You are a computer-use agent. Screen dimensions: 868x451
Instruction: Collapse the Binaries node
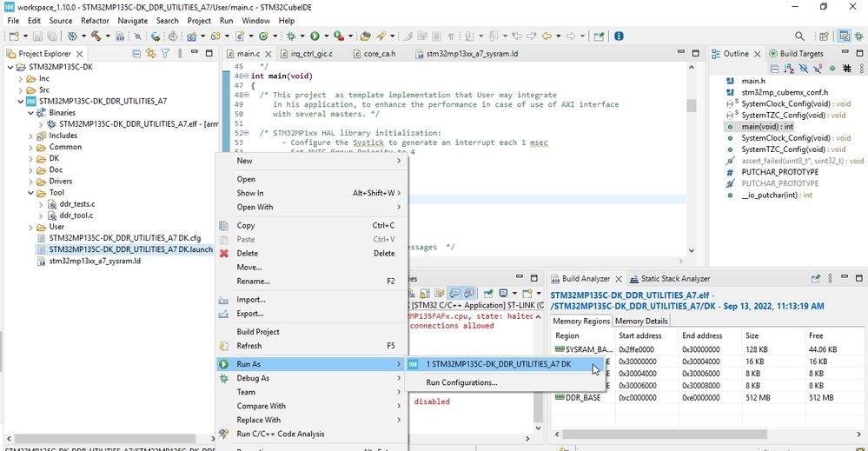click(x=31, y=112)
